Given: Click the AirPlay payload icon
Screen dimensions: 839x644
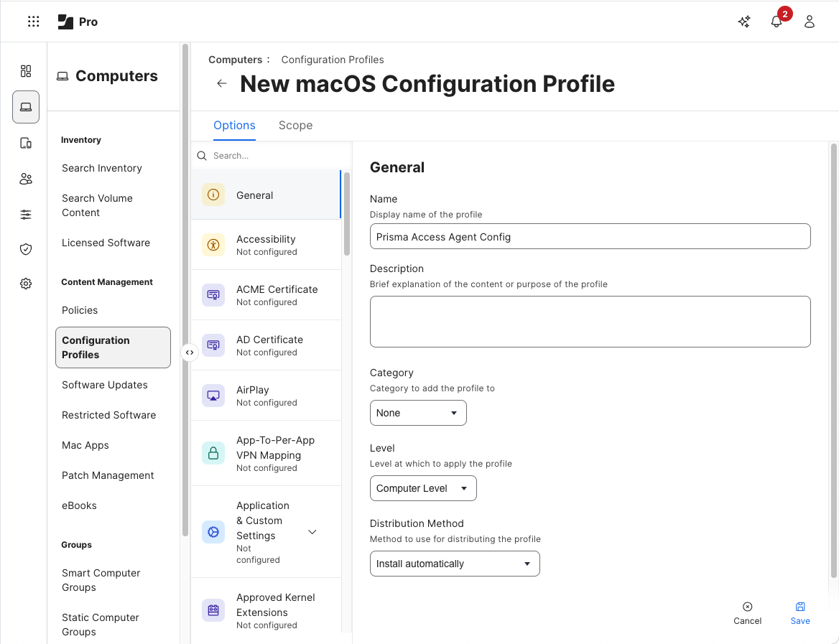Looking at the screenshot, I should click(x=213, y=395).
